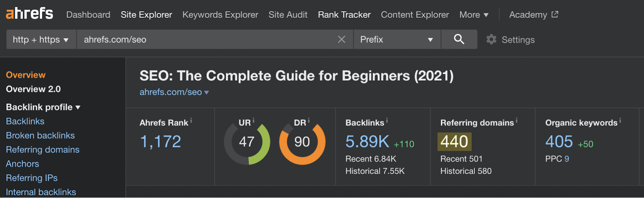Open Settings via the gear icon
This screenshot has width=644, height=198.
pos(491,40)
